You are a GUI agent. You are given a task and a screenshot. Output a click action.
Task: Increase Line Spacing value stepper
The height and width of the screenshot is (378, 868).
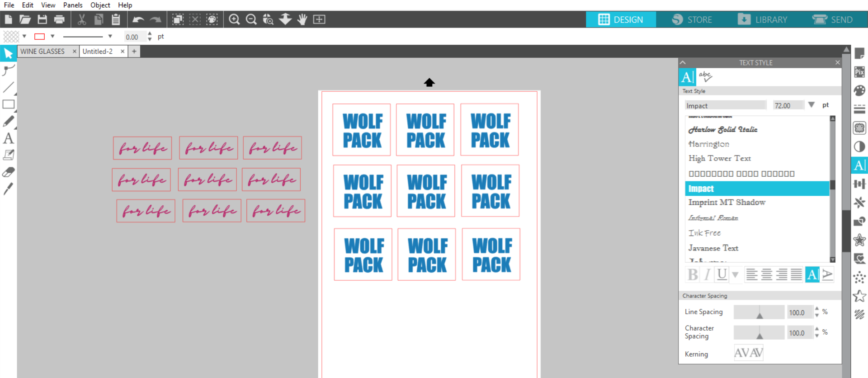(817, 309)
